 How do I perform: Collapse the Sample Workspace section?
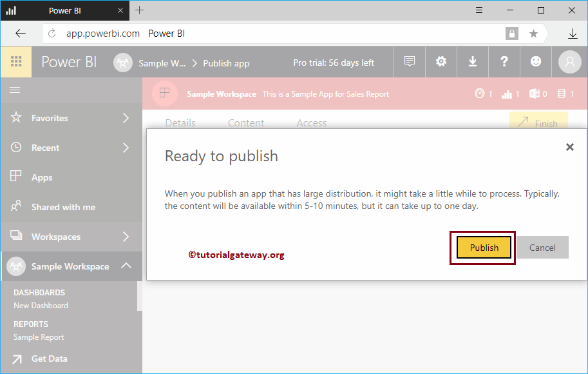[x=126, y=266]
